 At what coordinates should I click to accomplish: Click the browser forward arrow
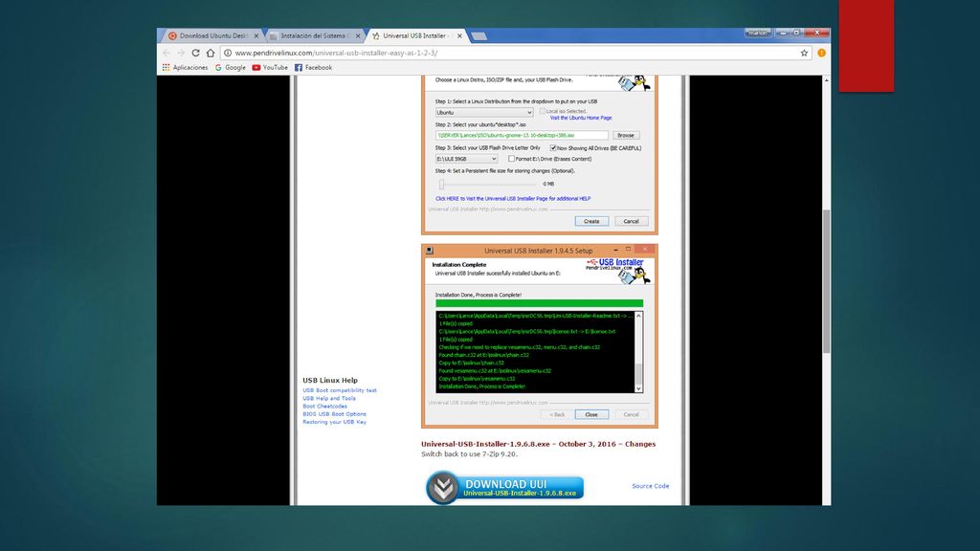[181, 54]
